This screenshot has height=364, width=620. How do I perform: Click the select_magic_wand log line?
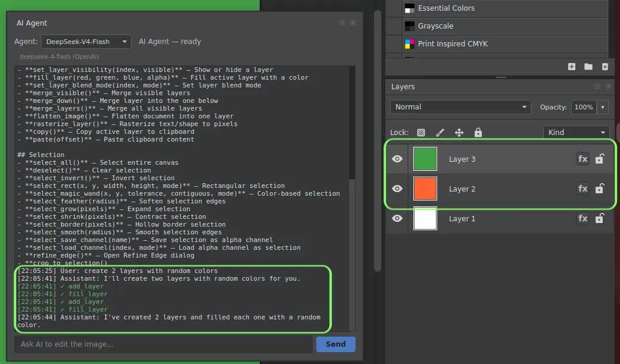click(179, 193)
